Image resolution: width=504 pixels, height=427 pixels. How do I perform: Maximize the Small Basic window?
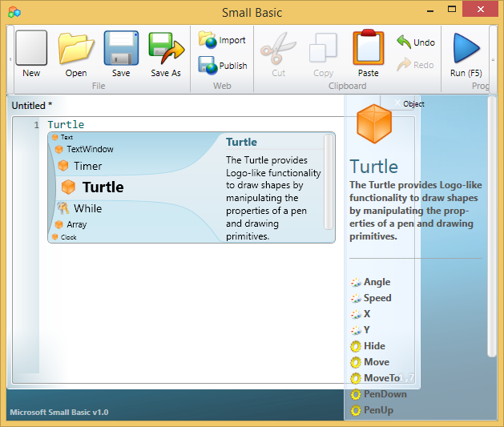click(452, 10)
